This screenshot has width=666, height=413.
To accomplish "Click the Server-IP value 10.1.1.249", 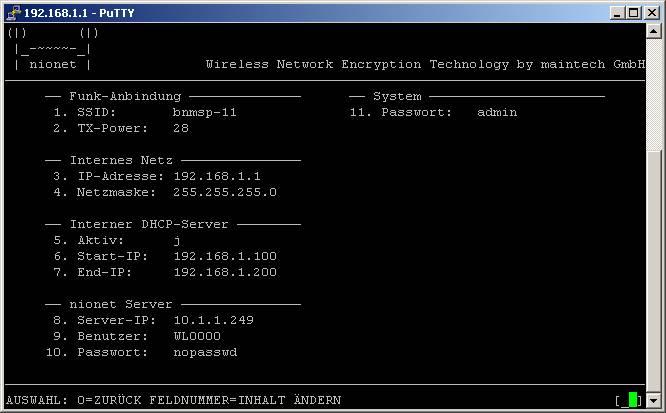I will (213, 320).
